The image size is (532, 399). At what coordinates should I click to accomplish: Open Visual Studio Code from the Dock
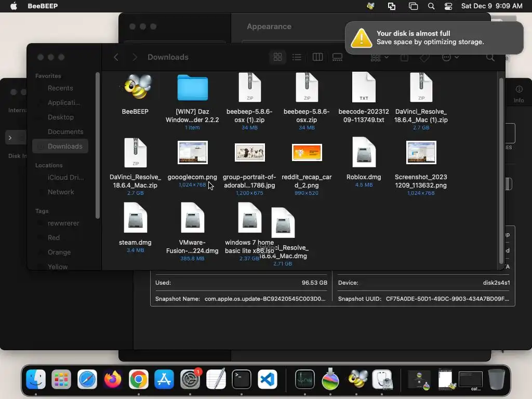267,379
